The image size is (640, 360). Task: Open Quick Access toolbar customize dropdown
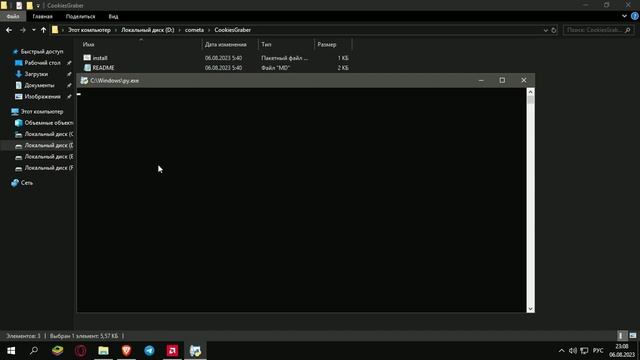pyautogui.click(x=38, y=5)
